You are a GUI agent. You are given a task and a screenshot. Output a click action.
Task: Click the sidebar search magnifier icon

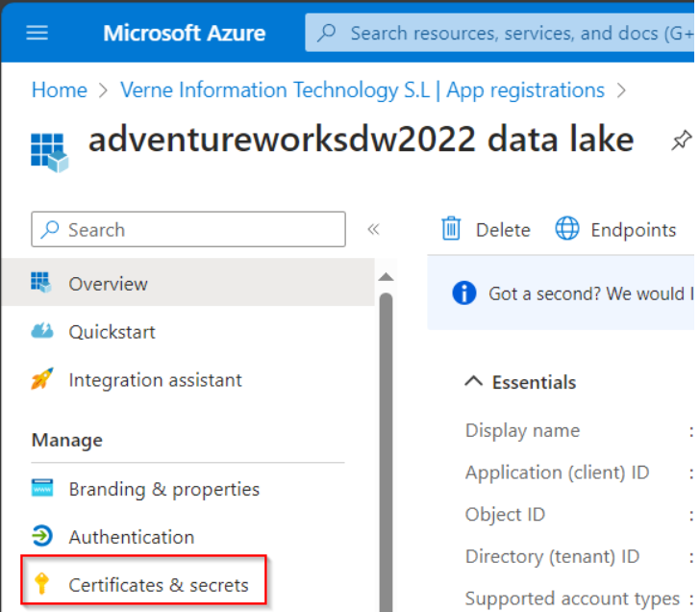coord(50,230)
